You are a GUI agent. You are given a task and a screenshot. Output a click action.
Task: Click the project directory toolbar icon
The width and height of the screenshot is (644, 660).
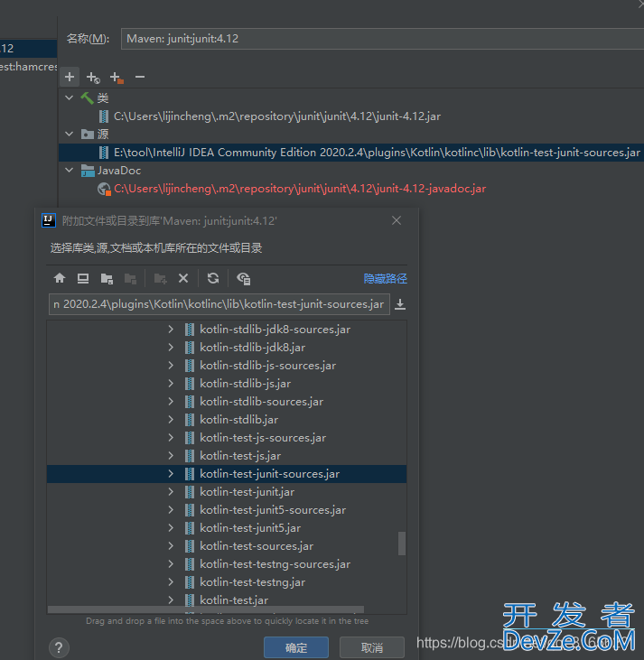pyautogui.click(x=107, y=278)
